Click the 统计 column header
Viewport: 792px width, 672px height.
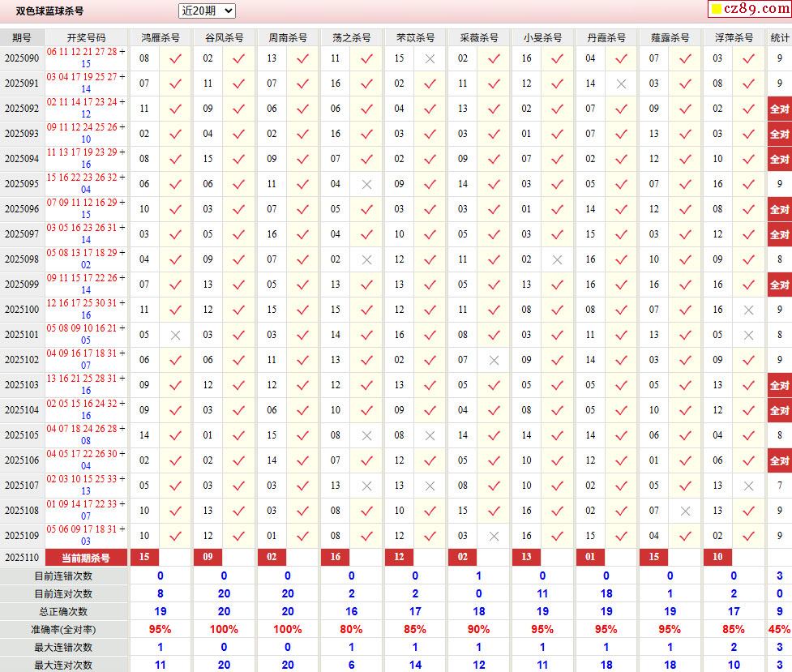(779, 38)
